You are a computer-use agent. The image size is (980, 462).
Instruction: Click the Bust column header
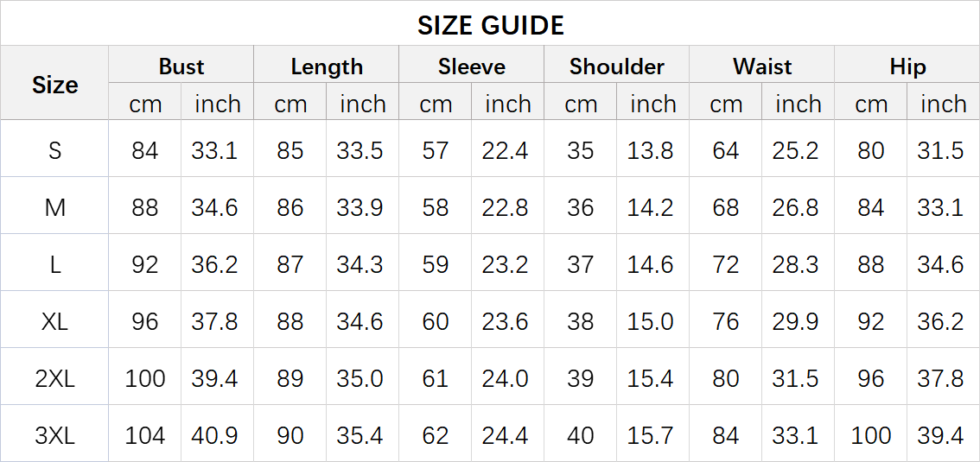pyautogui.click(x=181, y=66)
